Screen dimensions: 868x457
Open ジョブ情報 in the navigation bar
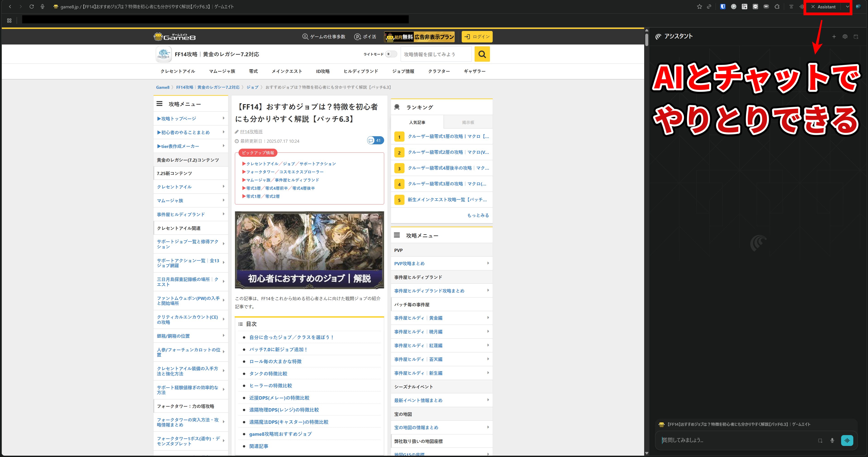pyautogui.click(x=403, y=71)
